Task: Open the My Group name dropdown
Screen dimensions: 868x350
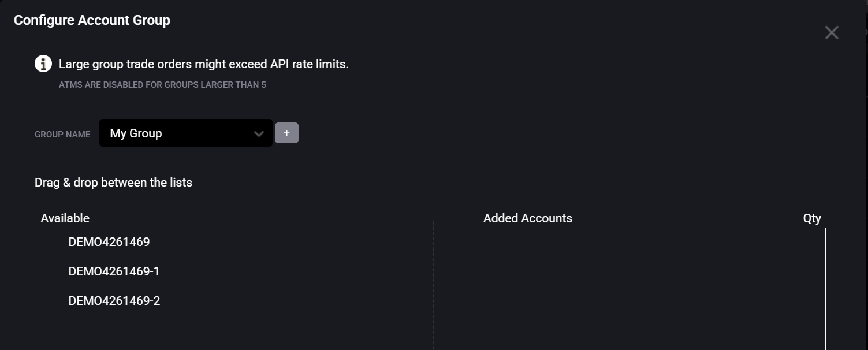Action: pyautogui.click(x=186, y=133)
